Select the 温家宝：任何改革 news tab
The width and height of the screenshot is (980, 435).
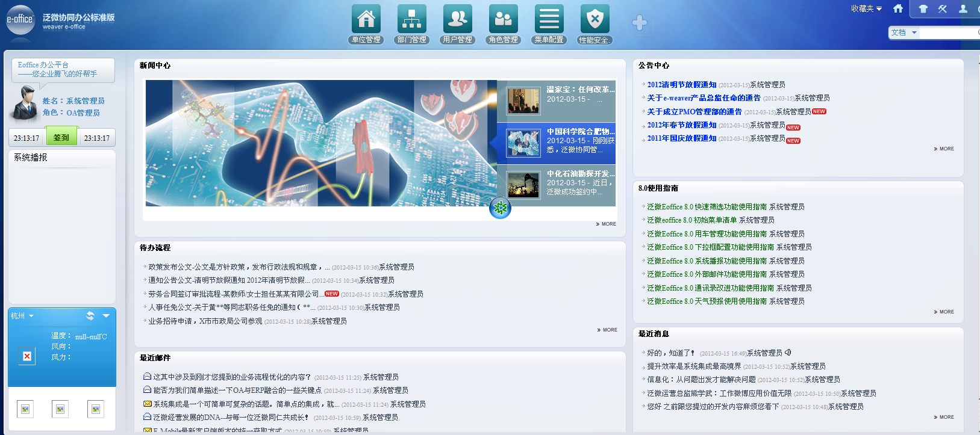[557, 101]
